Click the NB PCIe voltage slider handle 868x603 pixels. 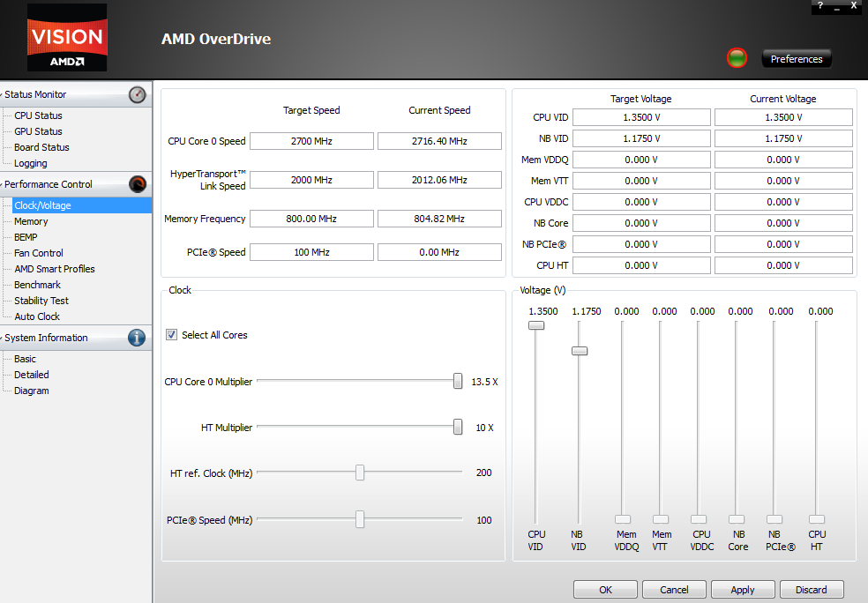(x=774, y=519)
